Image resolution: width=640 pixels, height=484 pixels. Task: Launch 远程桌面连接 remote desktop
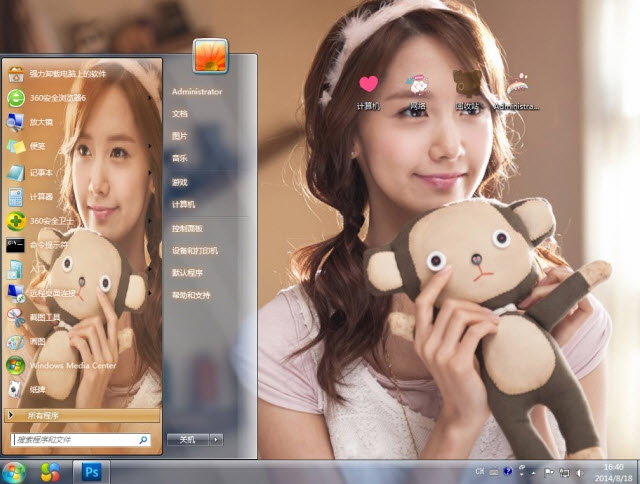click(82, 293)
